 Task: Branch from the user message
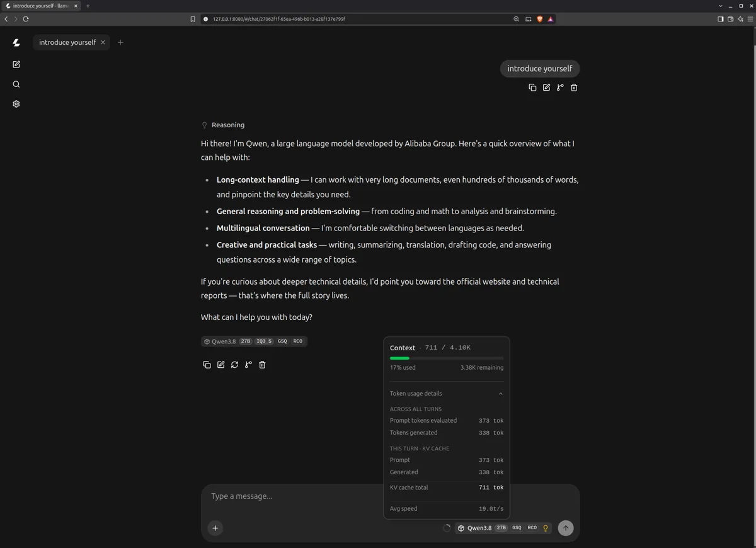coord(560,88)
